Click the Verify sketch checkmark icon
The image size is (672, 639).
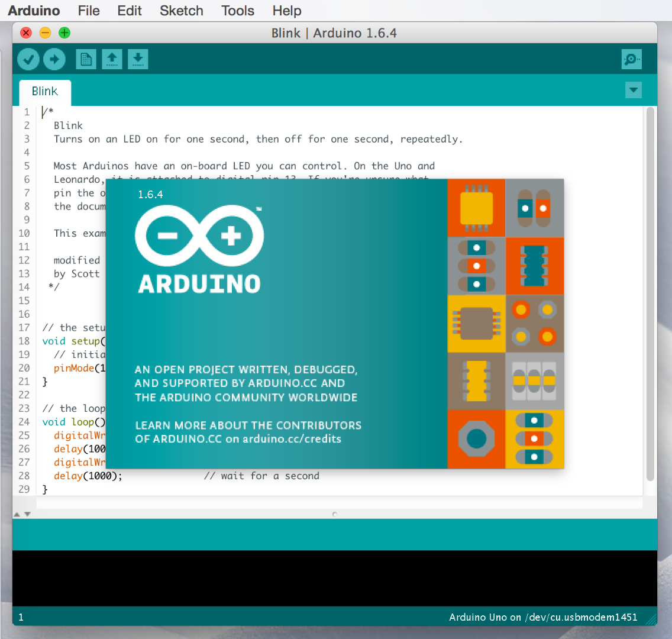tap(28, 59)
